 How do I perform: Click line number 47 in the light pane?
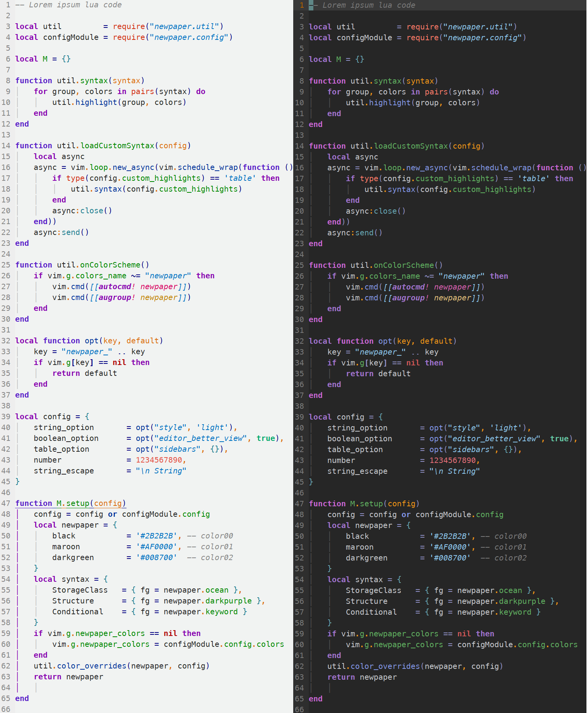6,503
